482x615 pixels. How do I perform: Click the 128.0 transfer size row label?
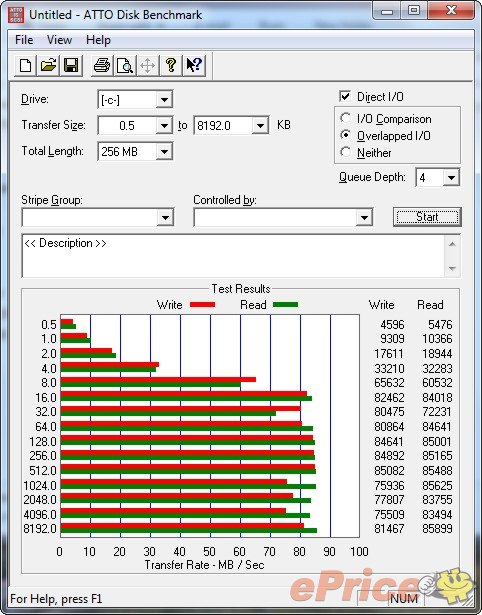(x=43, y=442)
